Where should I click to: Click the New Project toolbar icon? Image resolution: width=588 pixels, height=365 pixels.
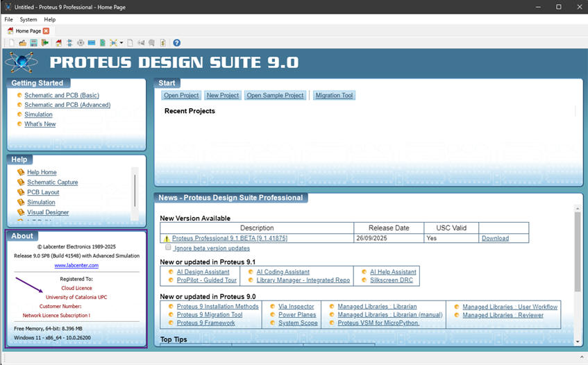[12, 43]
